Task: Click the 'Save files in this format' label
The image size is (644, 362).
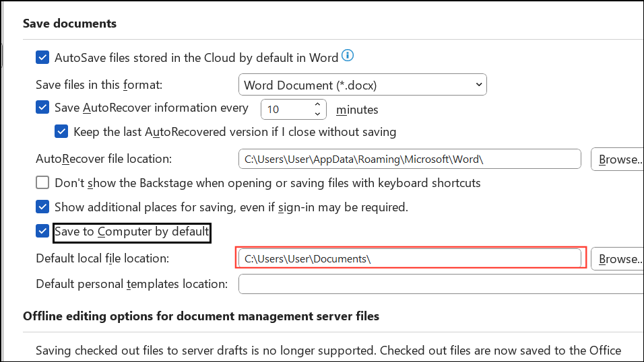Action: [99, 85]
